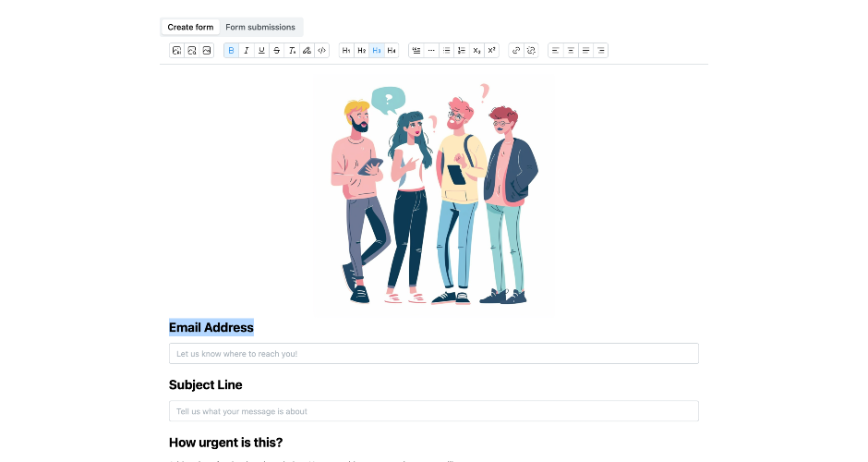This screenshot has height=462, width=868.
Task: Select the Create form tab
Action: [190, 27]
